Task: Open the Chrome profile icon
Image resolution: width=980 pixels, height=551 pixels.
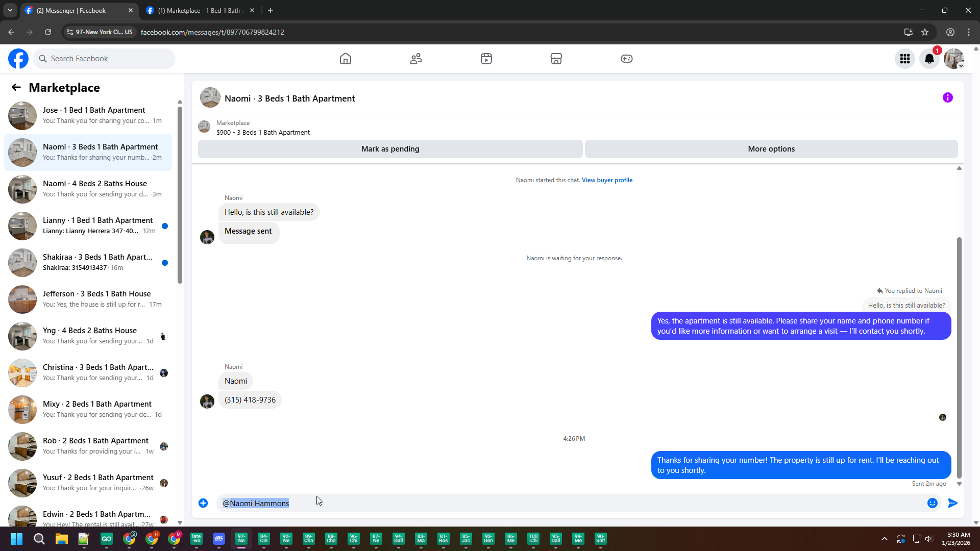Action: pyautogui.click(x=950, y=32)
